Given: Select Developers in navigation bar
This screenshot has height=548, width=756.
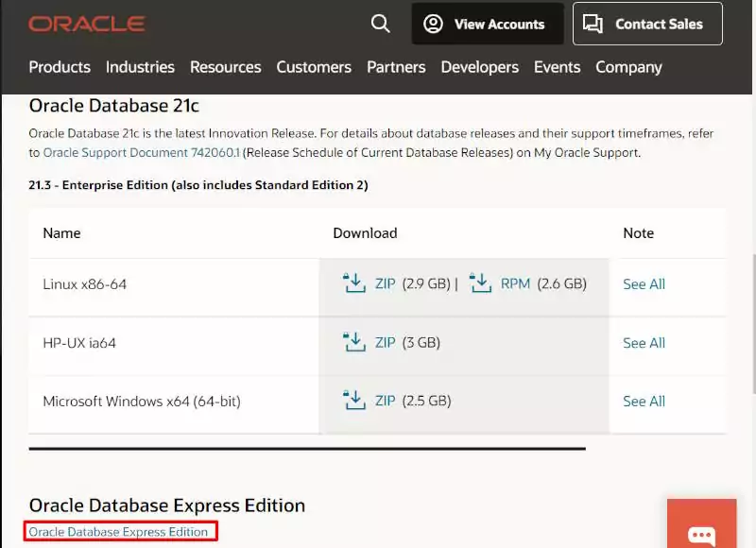Looking at the screenshot, I should click(479, 67).
